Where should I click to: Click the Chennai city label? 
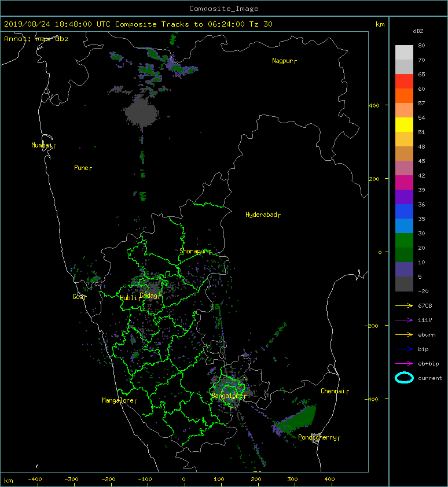click(x=333, y=392)
